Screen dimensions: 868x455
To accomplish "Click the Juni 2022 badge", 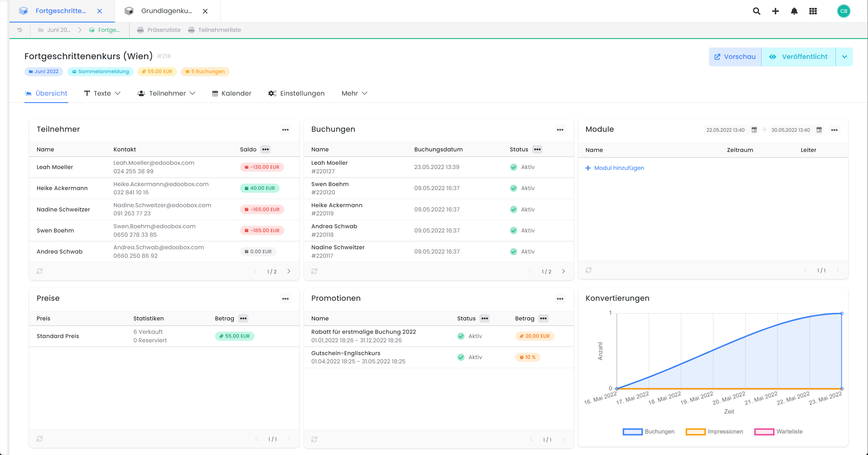I will (44, 71).
